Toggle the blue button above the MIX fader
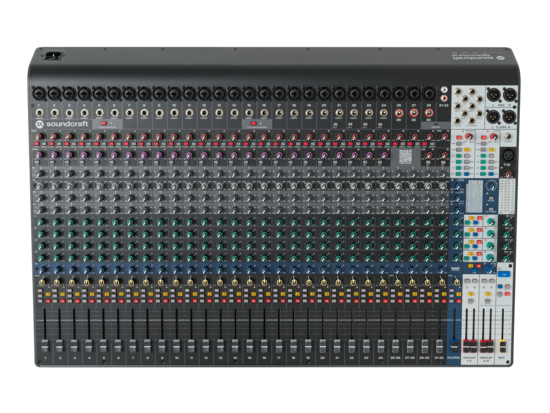 (x=504, y=274)
